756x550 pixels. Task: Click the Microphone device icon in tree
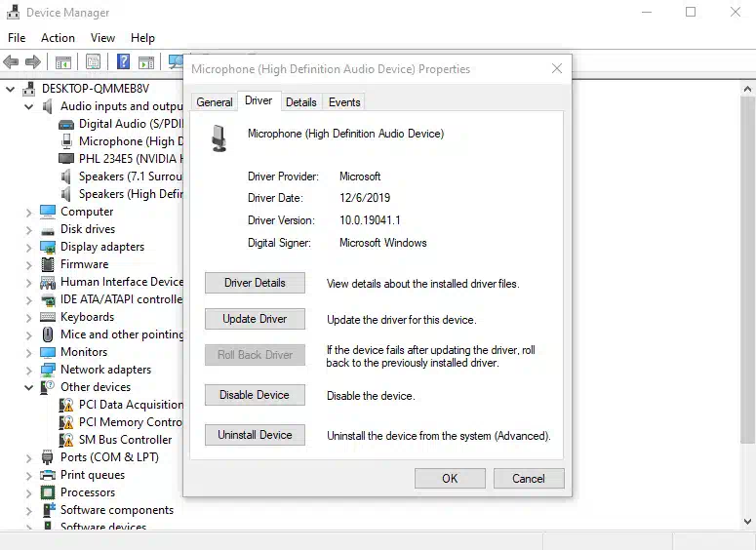66,141
